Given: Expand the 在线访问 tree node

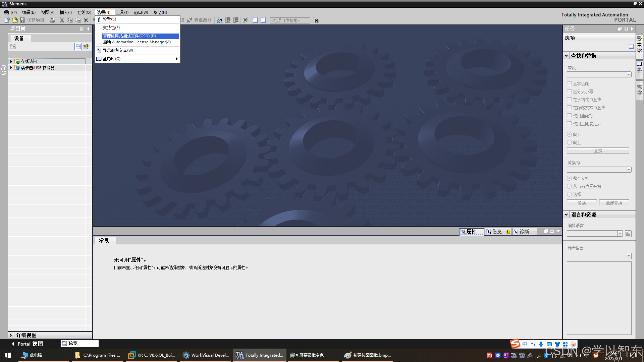Looking at the screenshot, I should (11, 61).
